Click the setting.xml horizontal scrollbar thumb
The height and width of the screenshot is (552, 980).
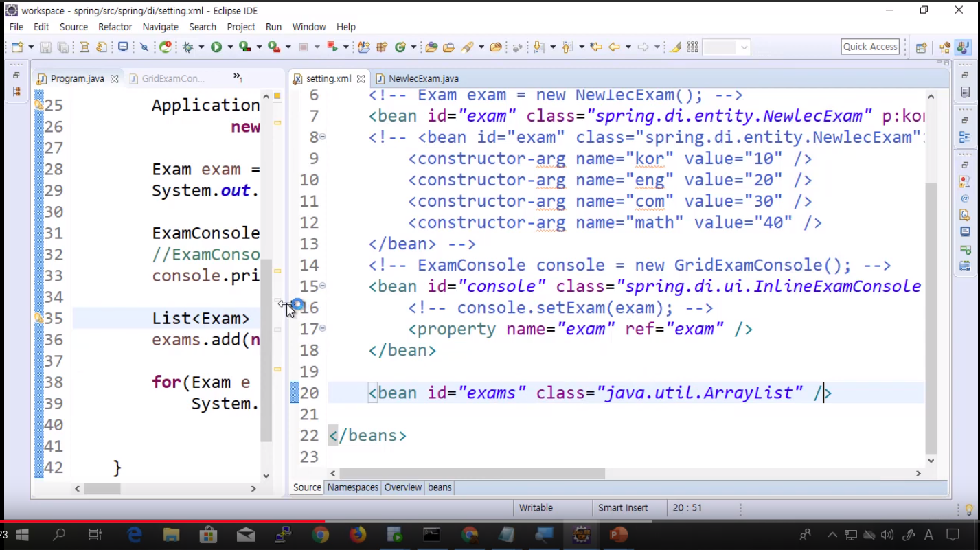(472, 473)
